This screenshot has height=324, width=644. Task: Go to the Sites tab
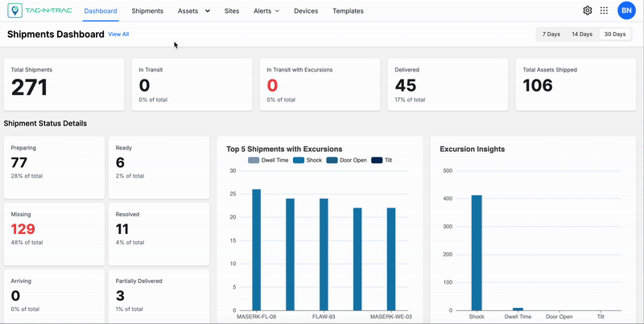(x=232, y=11)
